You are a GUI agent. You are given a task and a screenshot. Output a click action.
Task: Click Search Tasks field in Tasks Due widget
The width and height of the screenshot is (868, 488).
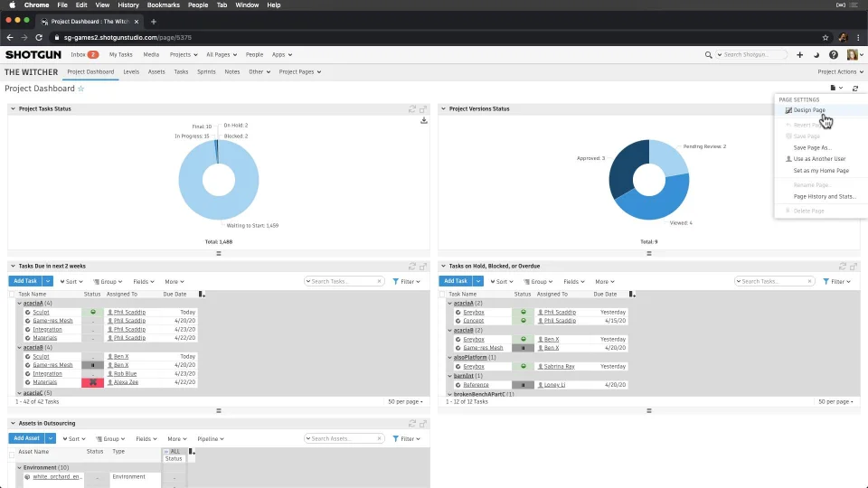[344, 282]
